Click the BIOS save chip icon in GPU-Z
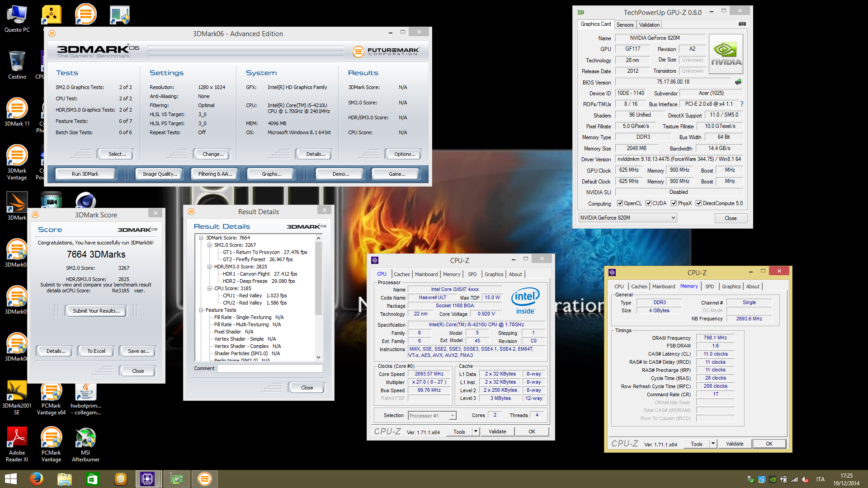 (x=738, y=82)
